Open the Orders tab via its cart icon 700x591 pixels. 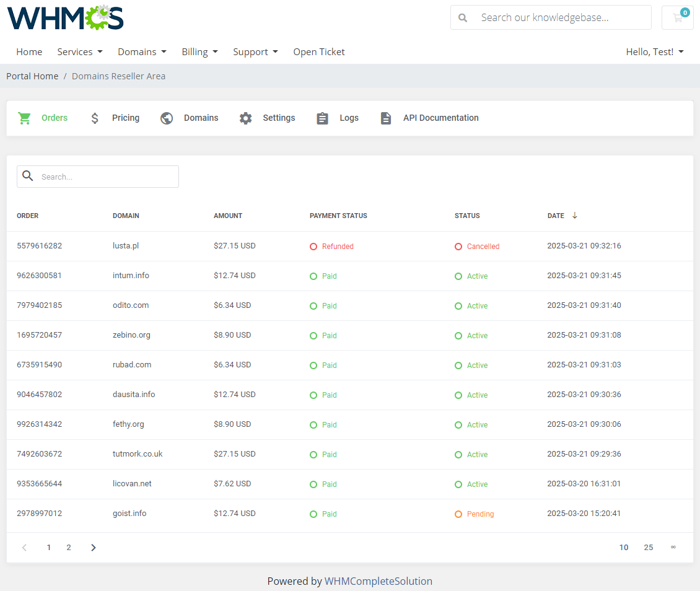point(24,118)
